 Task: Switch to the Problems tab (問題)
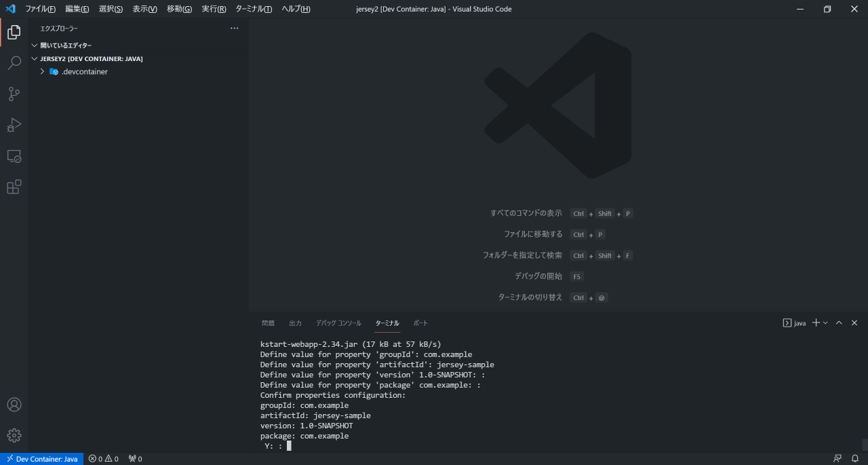(268, 323)
